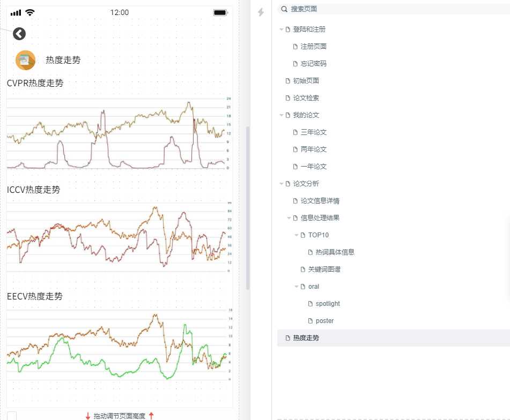The width and height of the screenshot is (510, 420).
Task: Click the small square box at canvas bottom-left
Action: point(12,416)
